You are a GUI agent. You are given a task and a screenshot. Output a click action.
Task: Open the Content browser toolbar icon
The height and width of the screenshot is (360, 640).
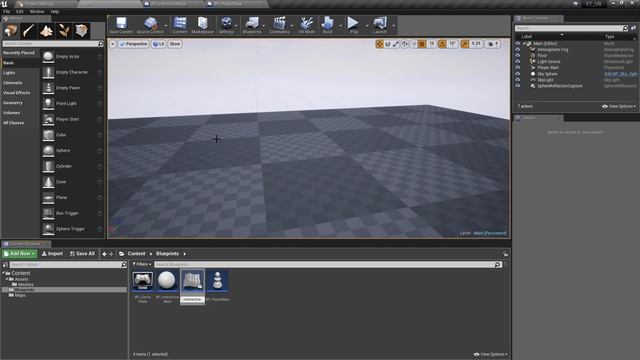click(180, 23)
